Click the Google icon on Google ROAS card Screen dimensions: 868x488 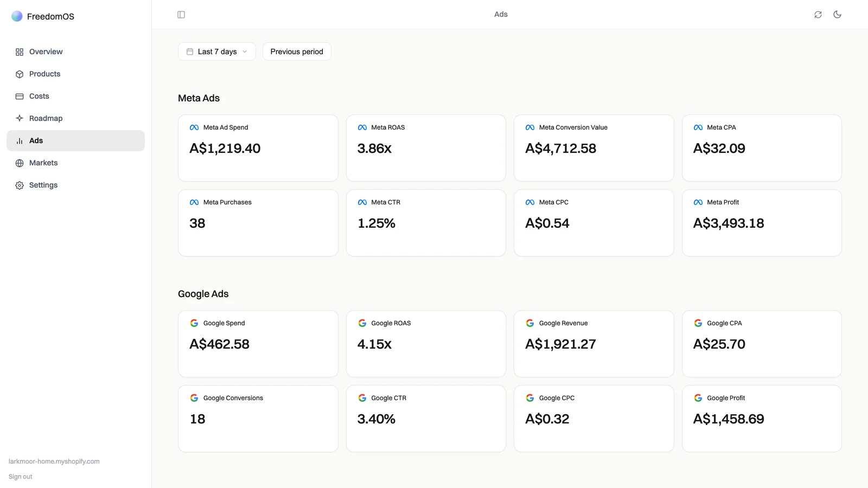362,323
